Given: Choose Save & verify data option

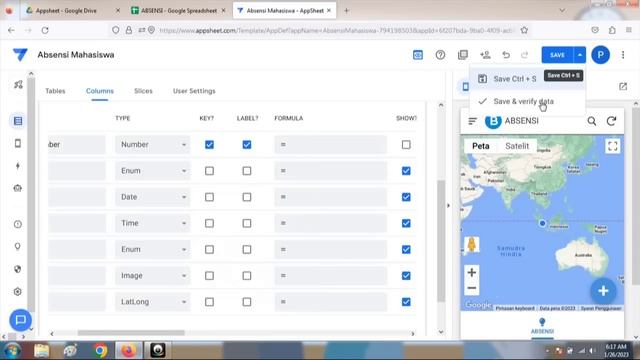Looking at the screenshot, I should [x=527, y=101].
